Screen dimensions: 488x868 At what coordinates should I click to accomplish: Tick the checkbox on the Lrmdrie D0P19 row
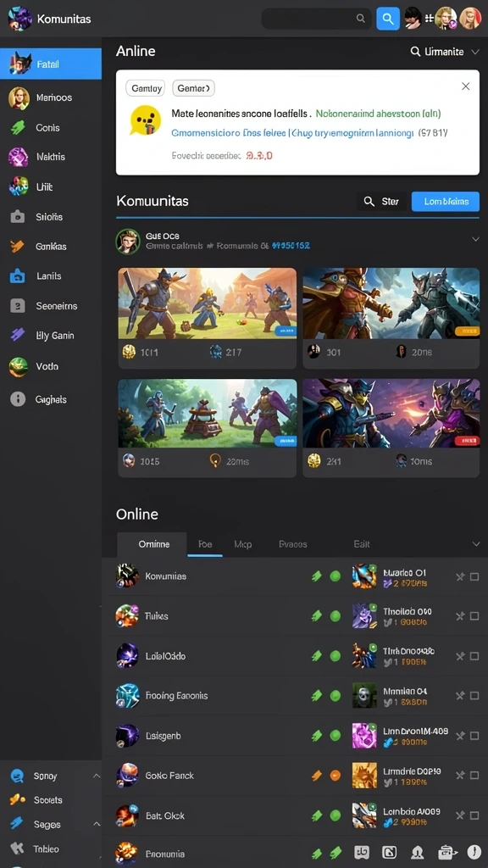(x=474, y=776)
